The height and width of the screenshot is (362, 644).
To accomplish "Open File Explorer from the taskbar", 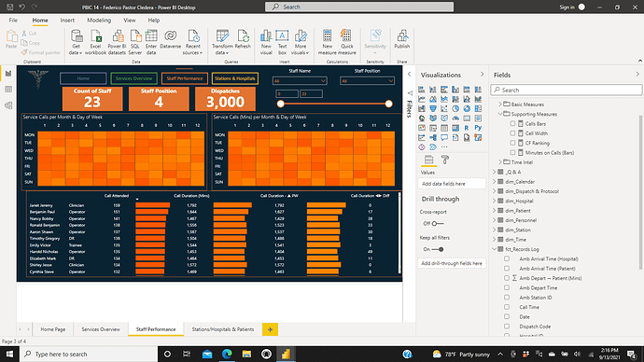I will (x=246, y=354).
